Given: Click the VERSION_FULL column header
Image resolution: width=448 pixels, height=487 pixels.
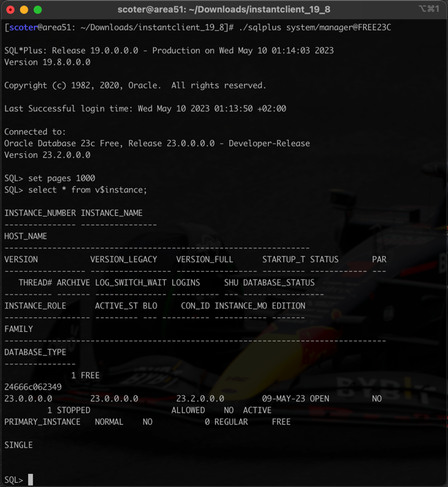Looking at the screenshot, I should click(205, 259).
